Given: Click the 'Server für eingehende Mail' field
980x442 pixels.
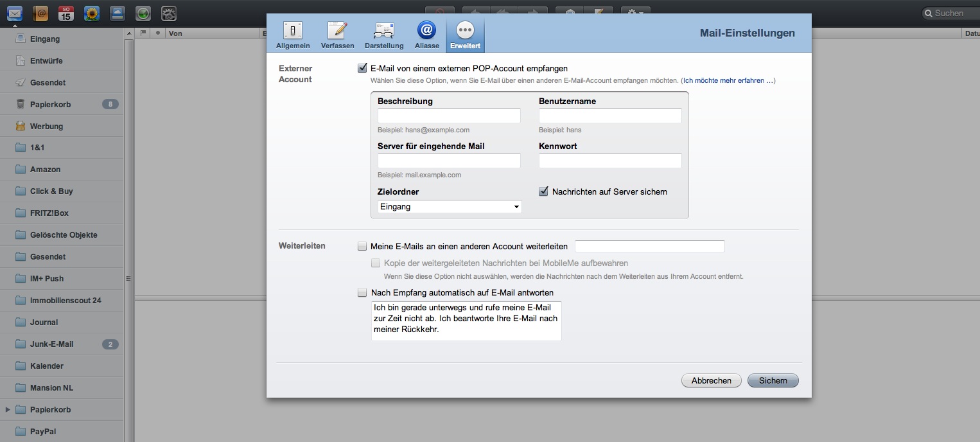Looking at the screenshot, I should point(449,161).
